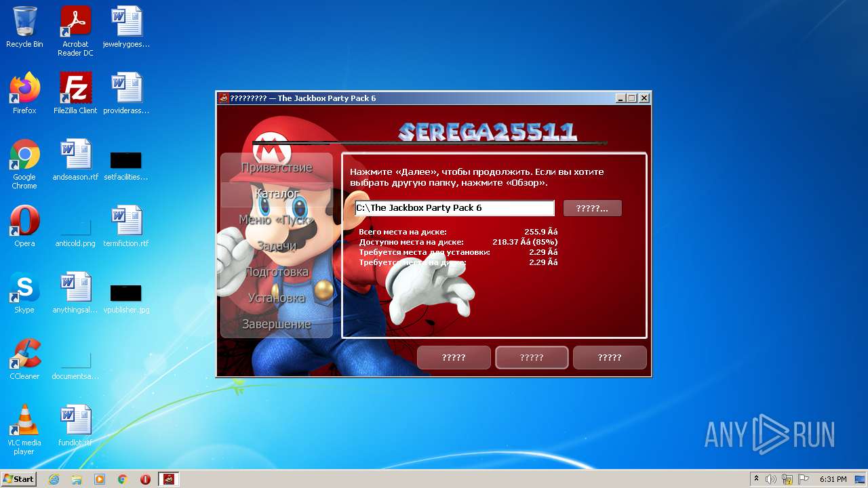Click the Chrome icon in the taskbar
The width and height of the screenshot is (868, 488).
click(123, 479)
